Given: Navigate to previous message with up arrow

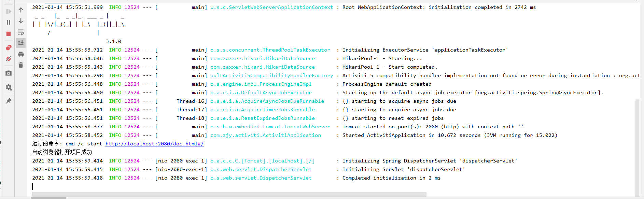Looking at the screenshot, I should click(x=21, y=11).
